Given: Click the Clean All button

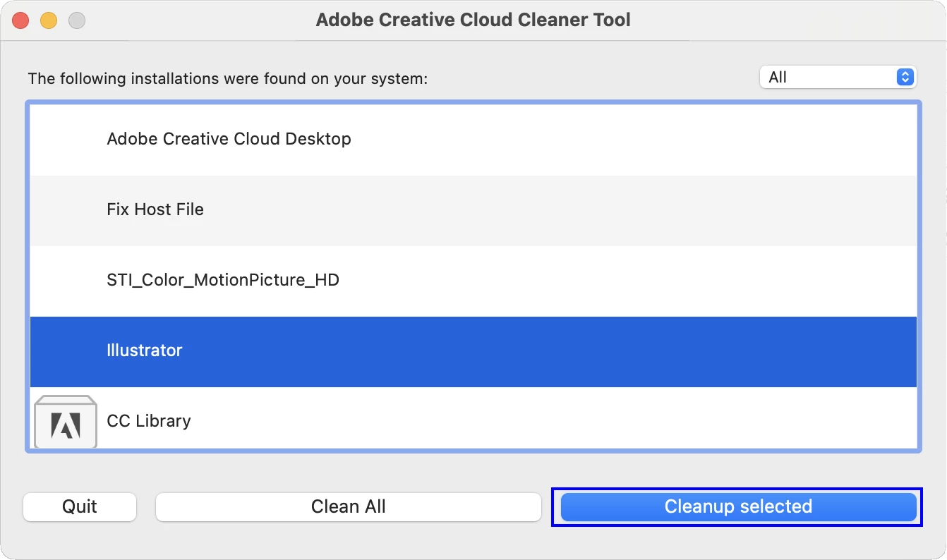Looking at the screenshot, I should (x=349, y=507).
